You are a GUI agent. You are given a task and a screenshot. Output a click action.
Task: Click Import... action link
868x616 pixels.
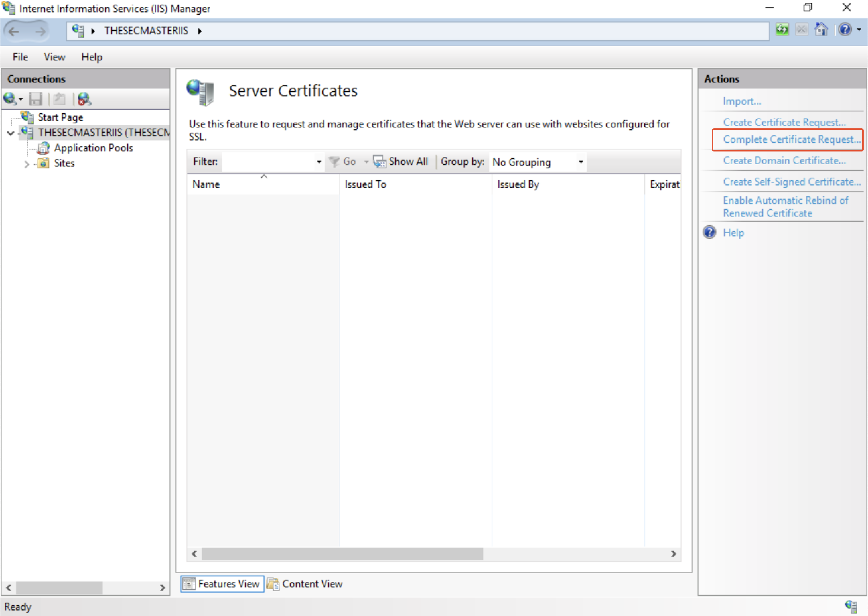pyautogui.click(x=742, y=102)
